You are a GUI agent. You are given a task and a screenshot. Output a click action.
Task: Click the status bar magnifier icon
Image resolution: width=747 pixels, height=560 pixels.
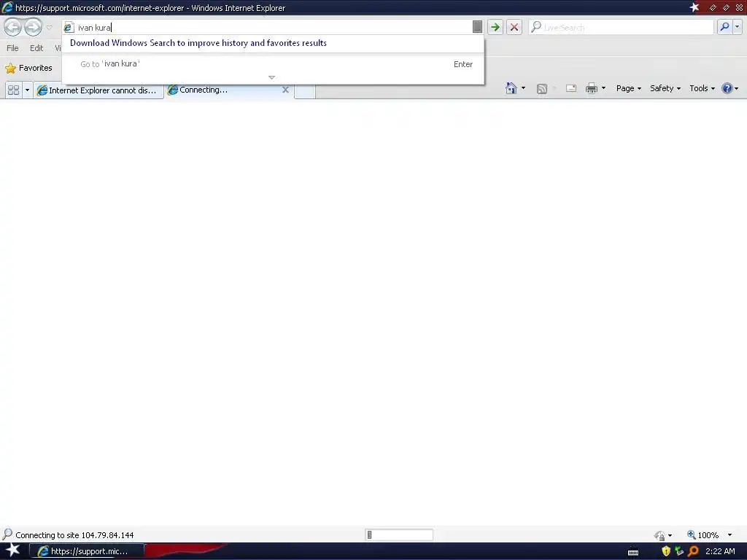pyautogui.click(x=7, y=534)
